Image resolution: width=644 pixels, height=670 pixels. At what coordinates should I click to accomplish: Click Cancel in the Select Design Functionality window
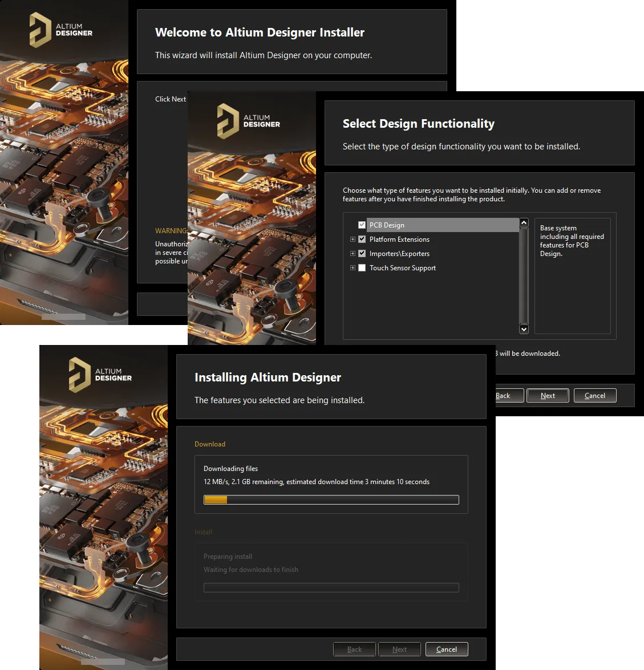tap(595, 396)
